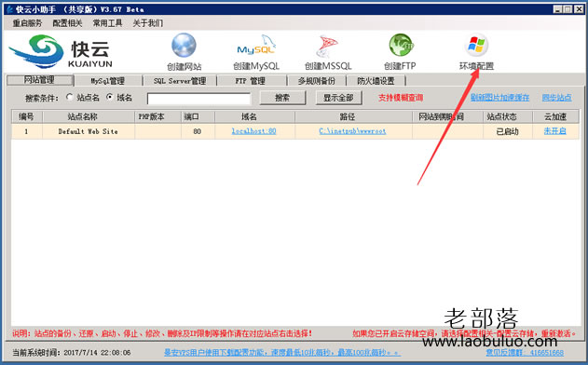Open the 创建MySQL dolphin icon
This screenshot has height=365, width=588.
(256, 46)
